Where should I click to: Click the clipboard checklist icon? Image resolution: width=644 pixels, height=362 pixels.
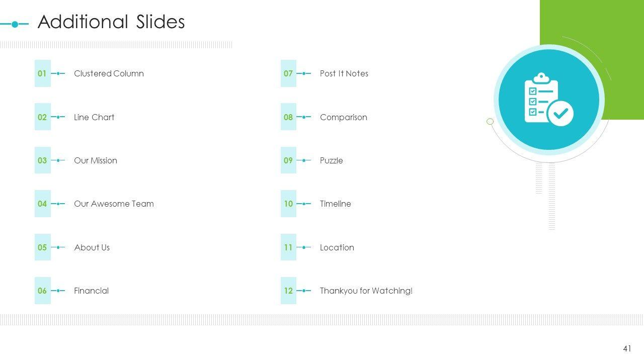point(548,100)
